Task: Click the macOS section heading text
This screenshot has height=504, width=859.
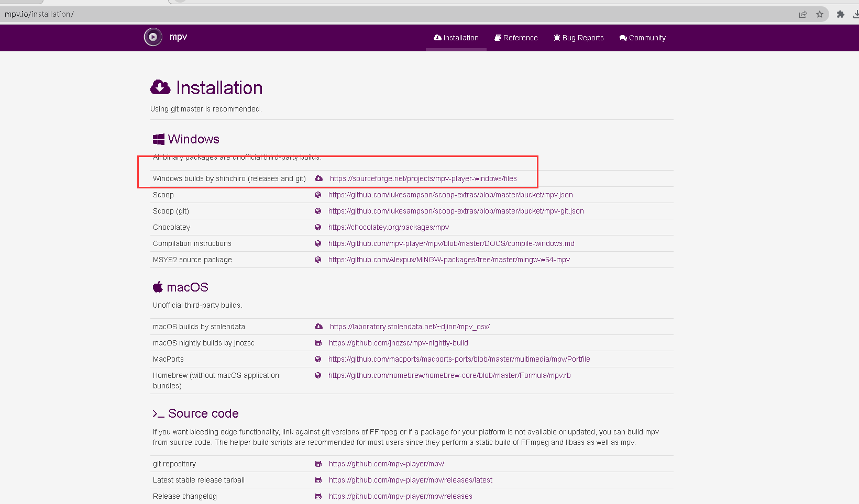Action: pos(188,287)
